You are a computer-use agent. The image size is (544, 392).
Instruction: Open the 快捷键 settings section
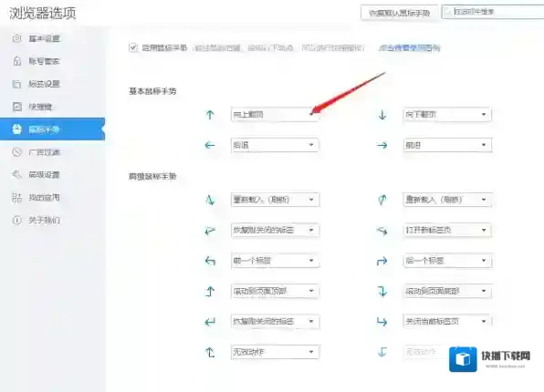40,107
